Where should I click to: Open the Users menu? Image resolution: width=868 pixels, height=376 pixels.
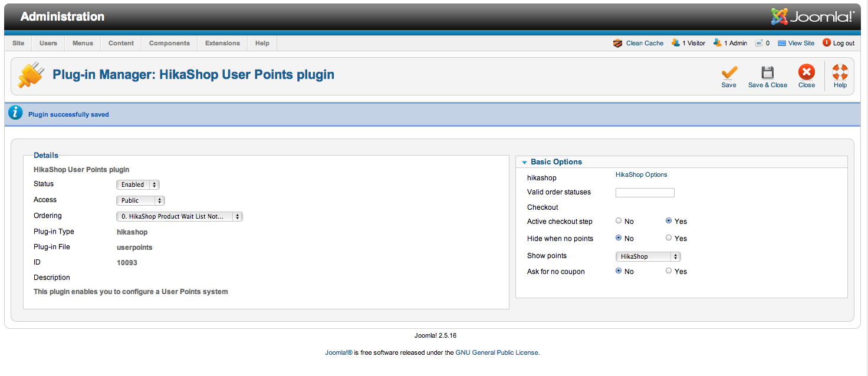[48, 43]
